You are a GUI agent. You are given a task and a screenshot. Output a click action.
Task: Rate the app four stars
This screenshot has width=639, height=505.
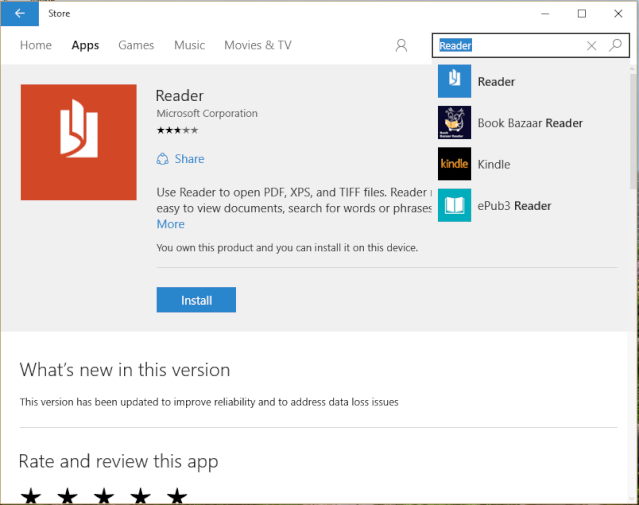(x=141, y=496)
